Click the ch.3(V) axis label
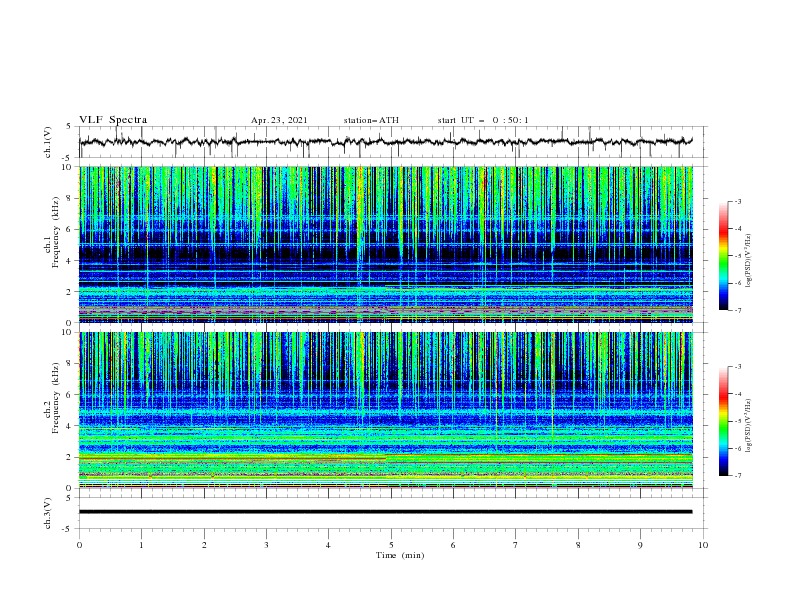The width and height of the screenshot is (792, 612). pos(48,513)
